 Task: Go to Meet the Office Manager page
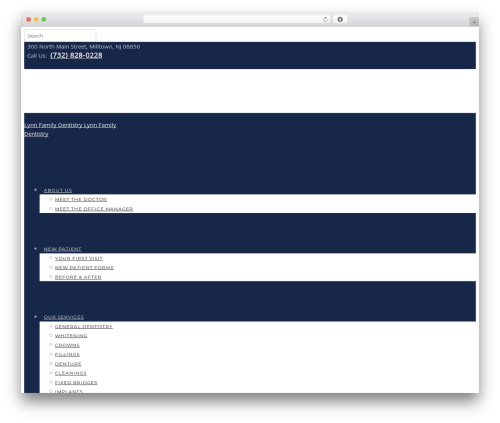[94, 209]
